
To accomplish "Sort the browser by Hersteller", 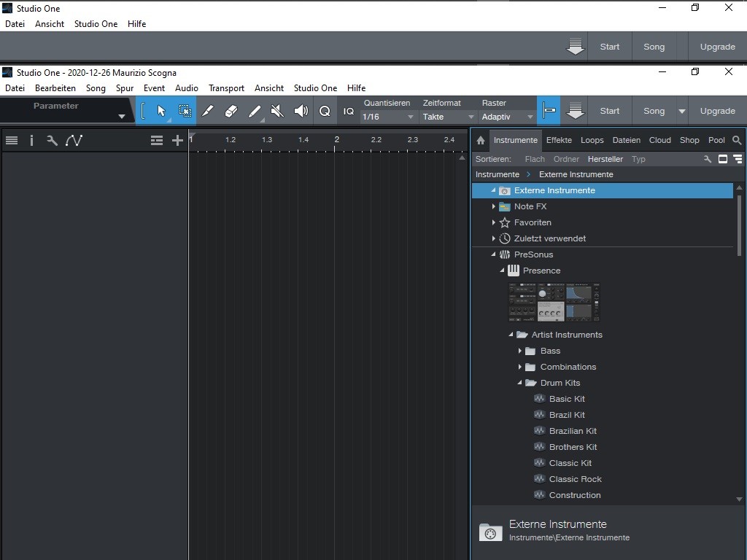I will [605, 159].
